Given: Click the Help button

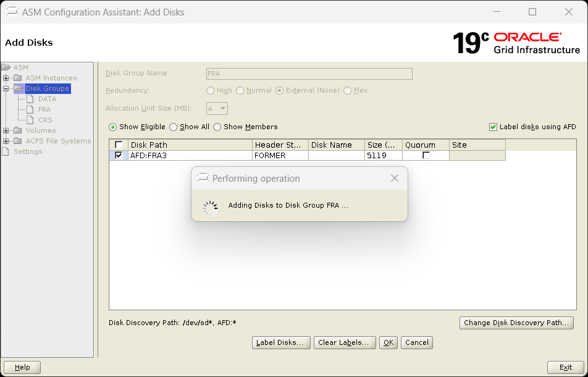Looking at the screenshot, I should tap(22, 367).
